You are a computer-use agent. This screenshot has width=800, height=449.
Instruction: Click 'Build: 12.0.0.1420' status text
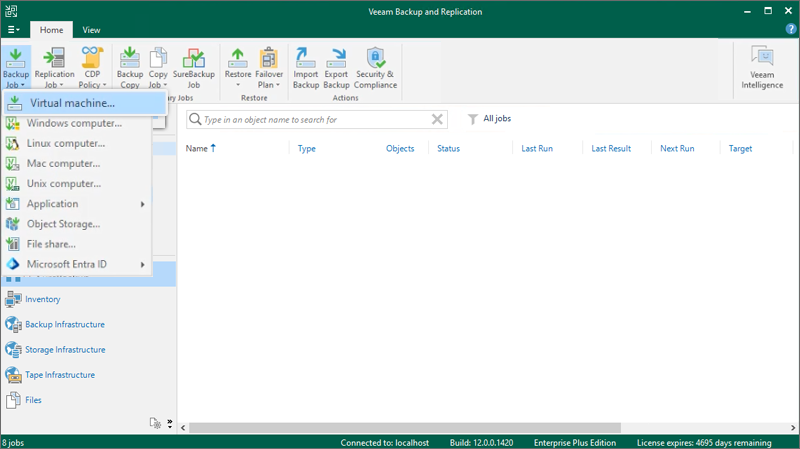(x=481, y=443)
